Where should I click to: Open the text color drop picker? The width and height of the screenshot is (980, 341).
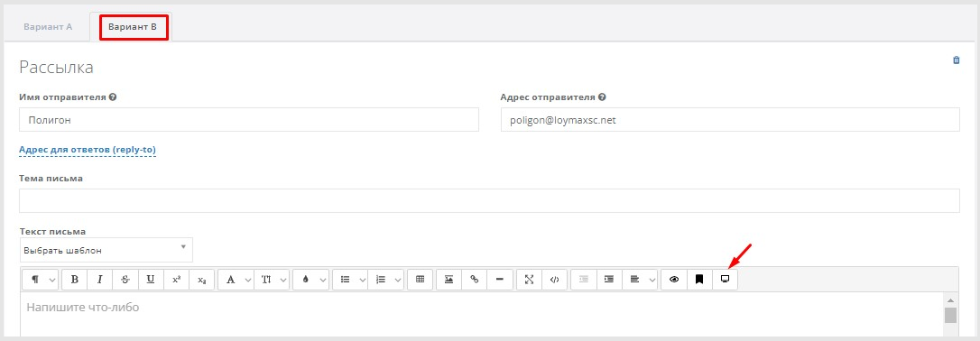click(x=310, y=280)
